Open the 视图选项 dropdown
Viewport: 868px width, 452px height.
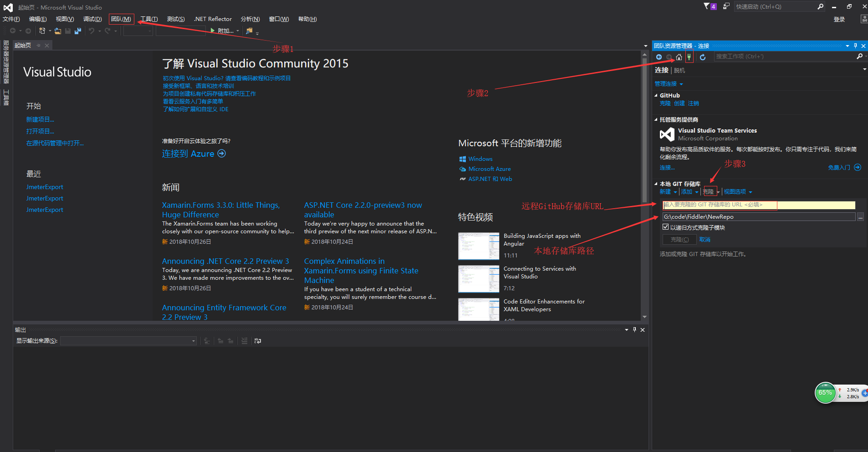(738, 192)
